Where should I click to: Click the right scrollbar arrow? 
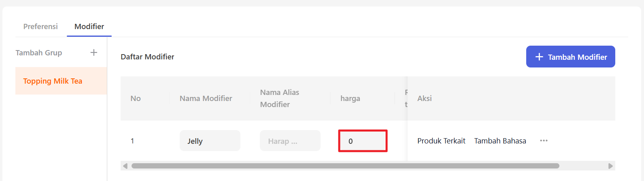click(610, 166)
